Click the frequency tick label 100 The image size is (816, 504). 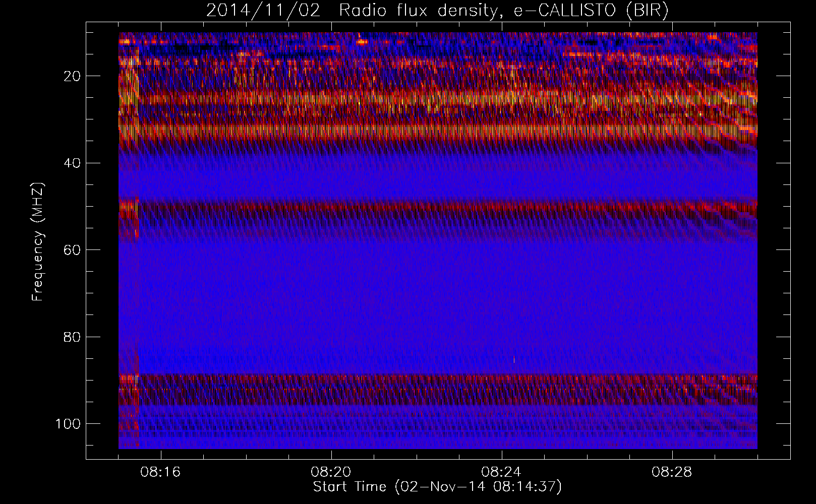68,423
